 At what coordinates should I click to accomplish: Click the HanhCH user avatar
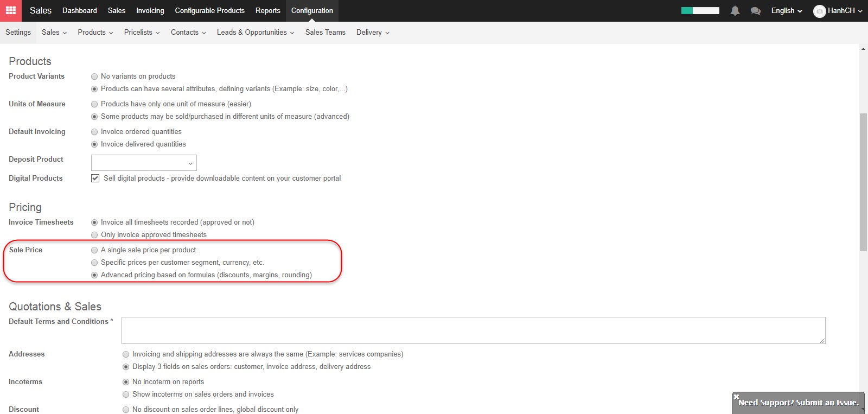819,11
